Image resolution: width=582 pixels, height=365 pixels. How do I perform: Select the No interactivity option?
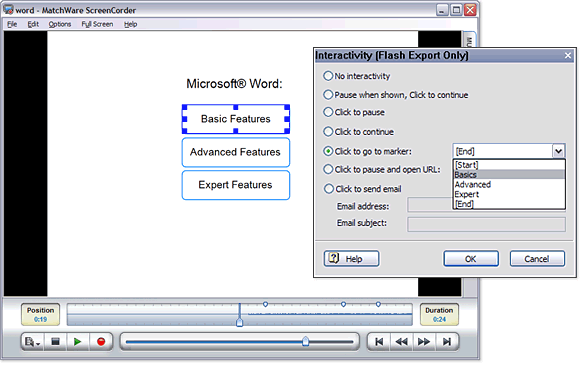coord(357,76)
